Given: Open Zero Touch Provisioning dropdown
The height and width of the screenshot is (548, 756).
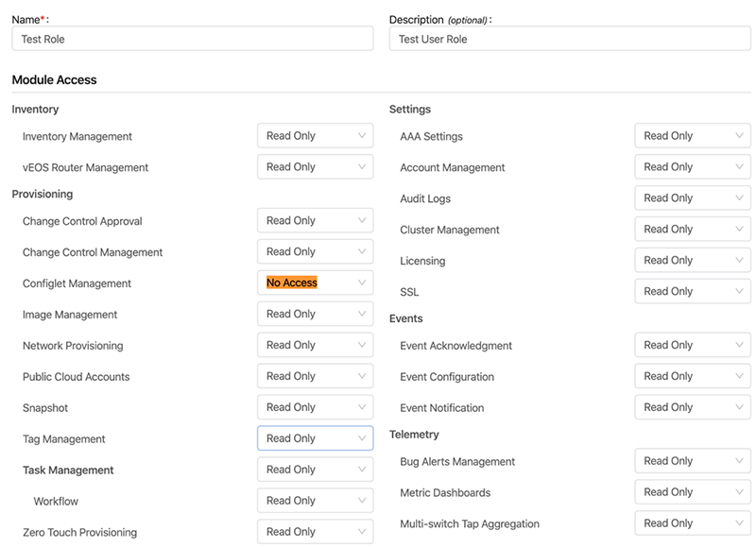Looking at the screenshot, I should click(316, 532).
